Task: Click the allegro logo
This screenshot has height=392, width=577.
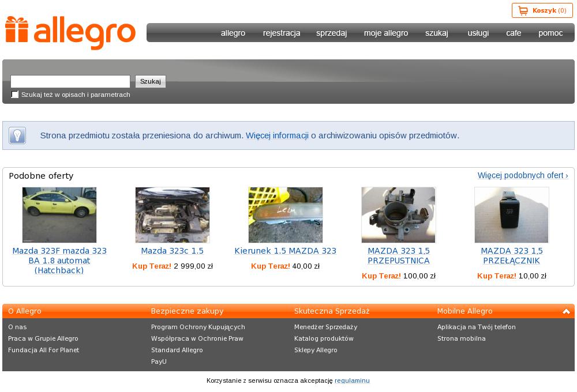Action: tap(70, 33)
